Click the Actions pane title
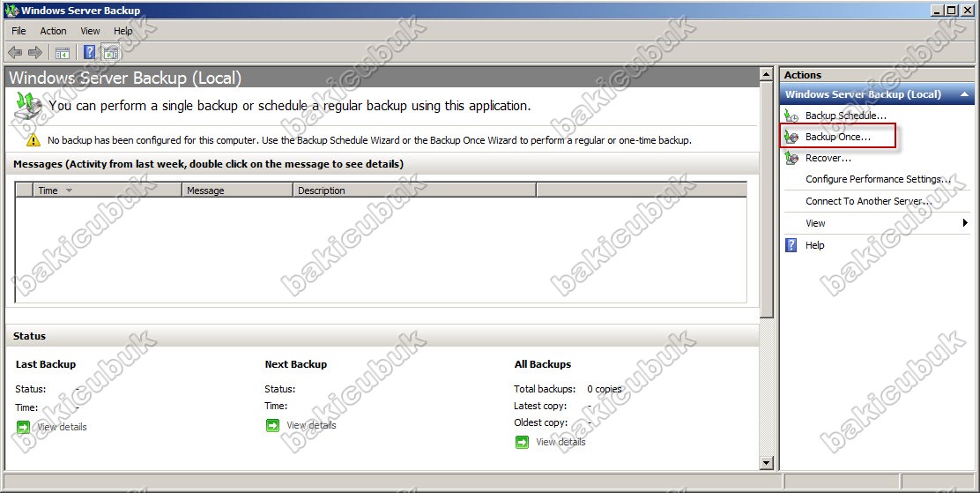 tap(803, 75)
